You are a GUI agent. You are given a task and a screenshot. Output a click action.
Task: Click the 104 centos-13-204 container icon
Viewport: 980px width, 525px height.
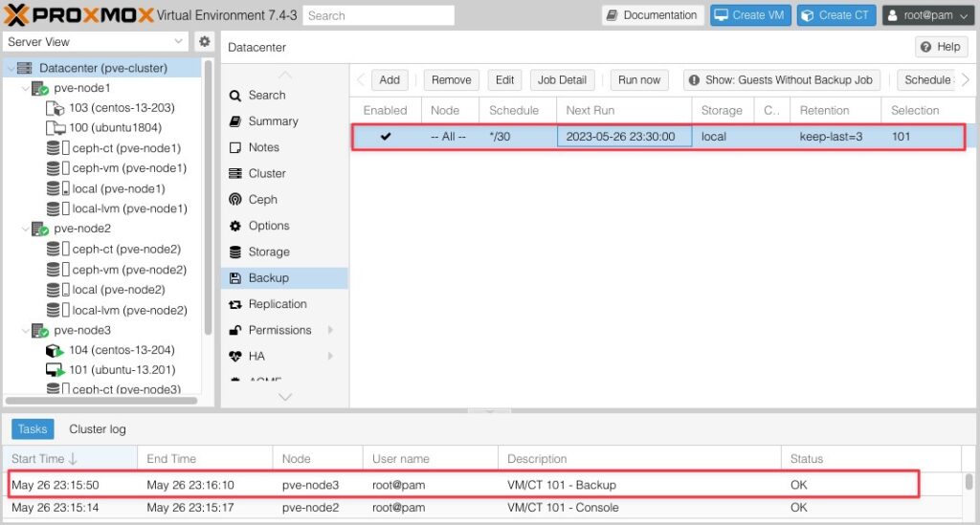click(55, 350)
